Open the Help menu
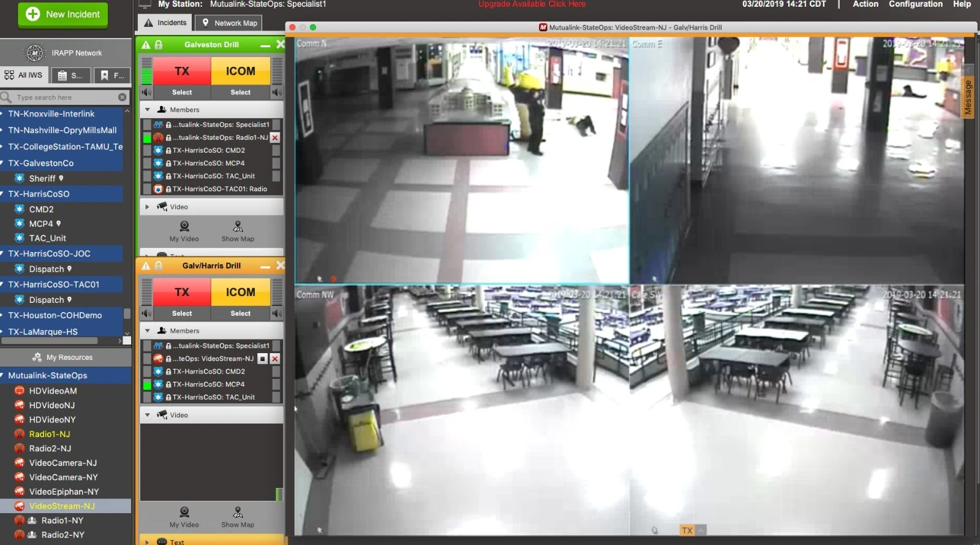This screenshot has height=545, width=980. click(x=962, y=4)
